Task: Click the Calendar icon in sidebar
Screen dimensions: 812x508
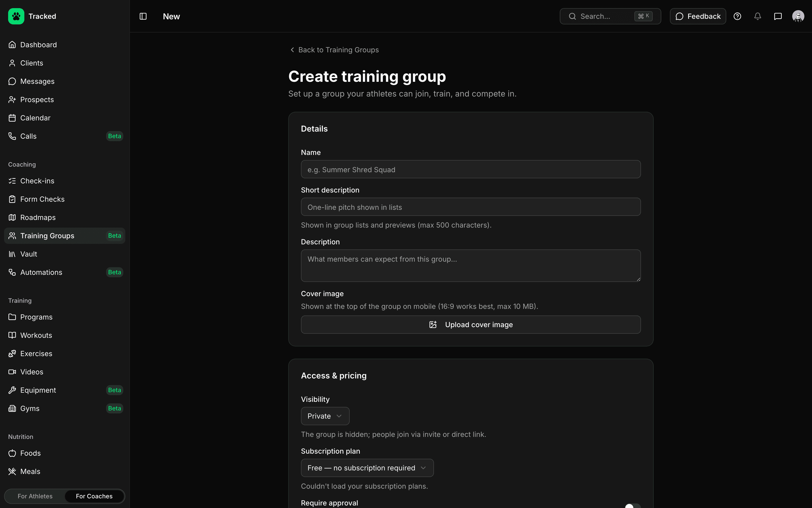Action: (x=12, y=118)
